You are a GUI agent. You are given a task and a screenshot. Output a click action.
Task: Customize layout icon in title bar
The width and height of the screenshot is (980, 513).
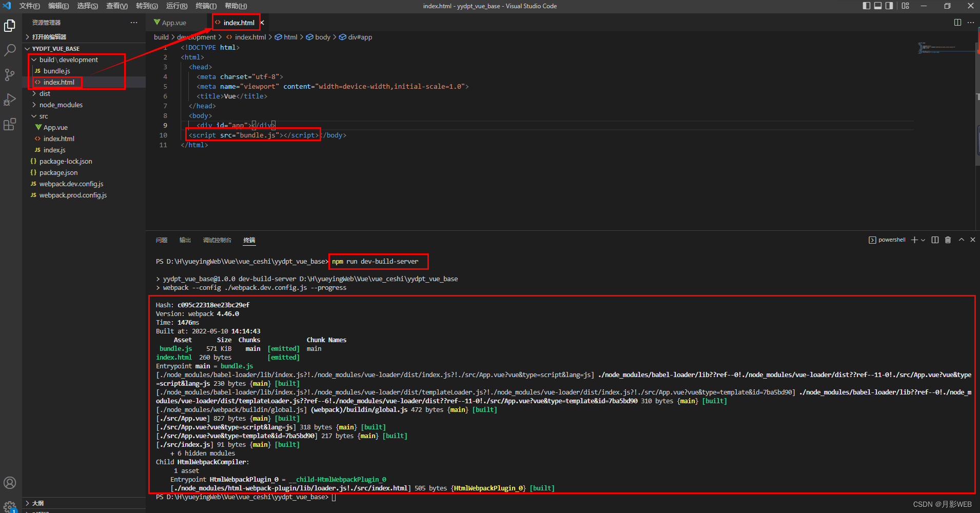[x=905, y=6]
